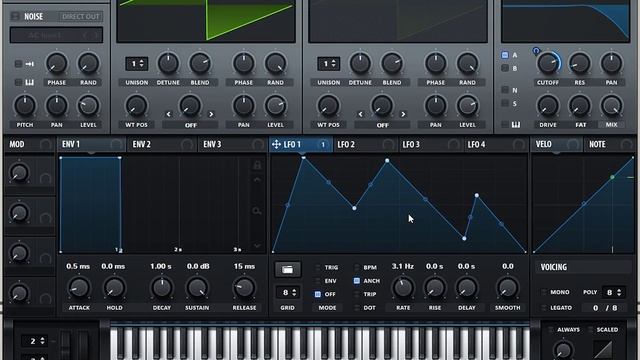The height and width of the screenshot is (360, 640).
Task: Click the portamento curve display
Action: [x=602, y=349]
